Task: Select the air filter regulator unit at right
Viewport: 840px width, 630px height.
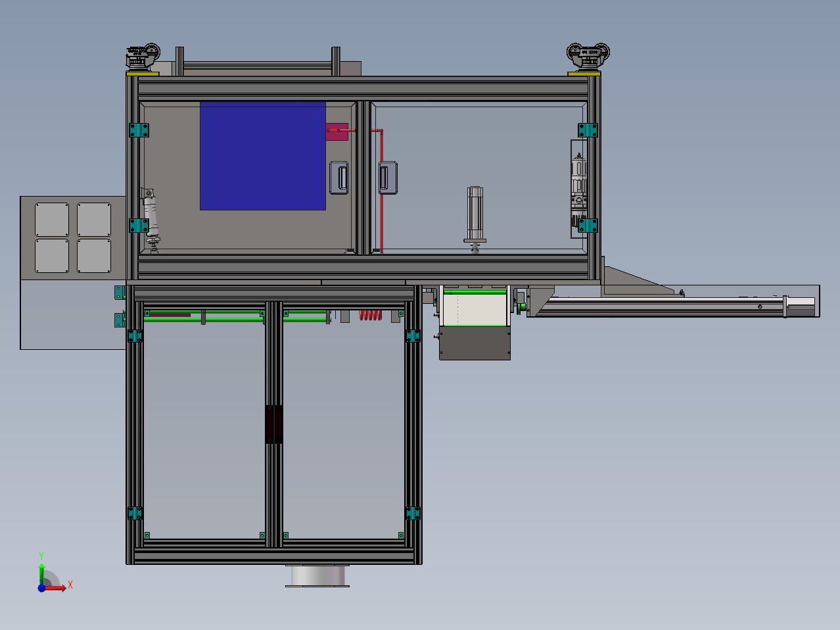Action: [578, 188]
